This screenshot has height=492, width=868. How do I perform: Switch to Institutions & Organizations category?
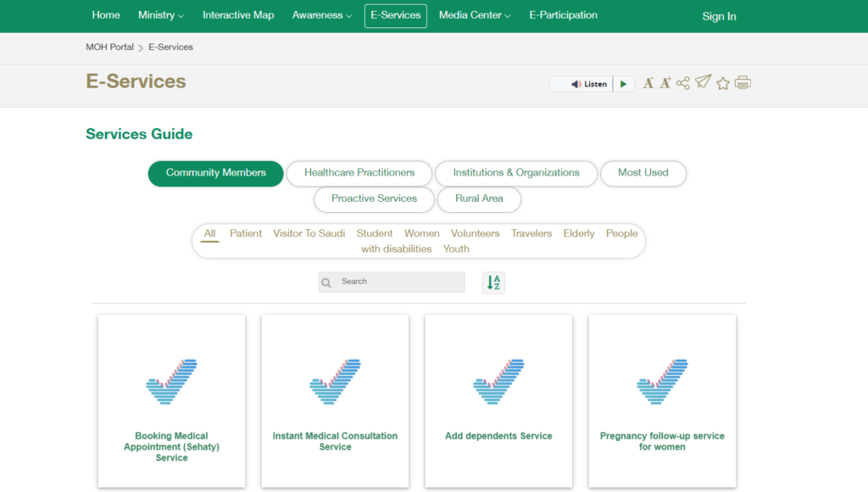coord(516,173)
